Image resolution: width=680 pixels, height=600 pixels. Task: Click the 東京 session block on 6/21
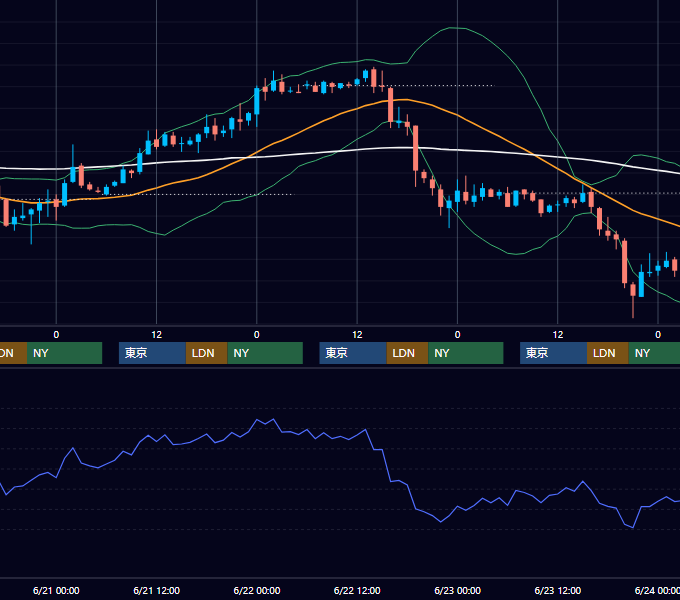click(152, 353)
